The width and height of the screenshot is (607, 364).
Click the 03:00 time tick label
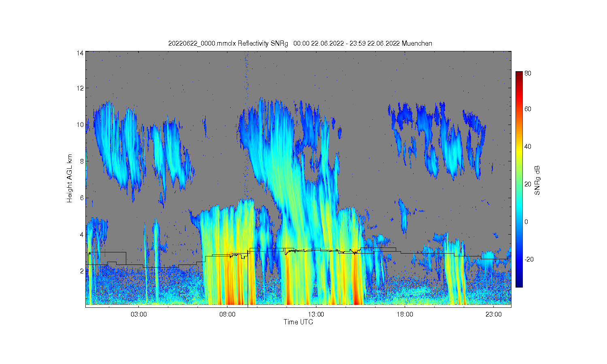(x=139, y=314)
